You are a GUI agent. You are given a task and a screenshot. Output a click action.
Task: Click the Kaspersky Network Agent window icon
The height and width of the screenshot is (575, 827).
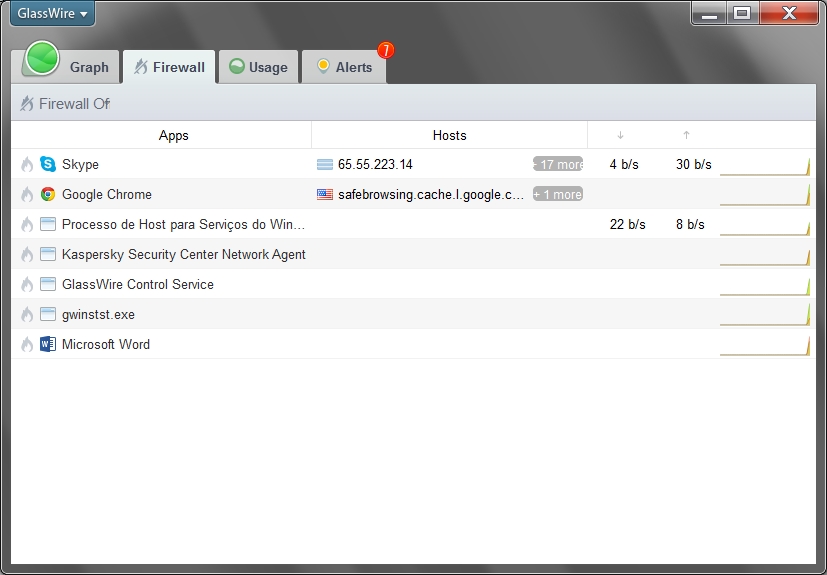pos(48,254)
